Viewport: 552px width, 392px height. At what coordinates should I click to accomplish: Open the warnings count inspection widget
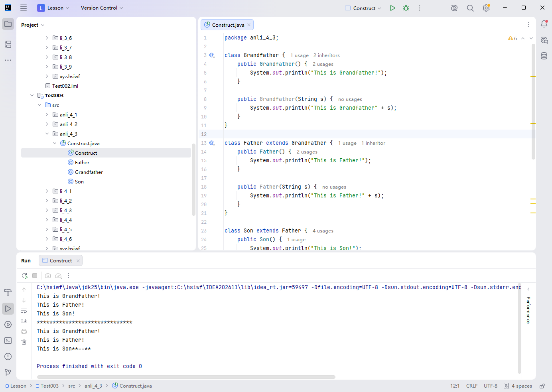click(x=513, y=38)
